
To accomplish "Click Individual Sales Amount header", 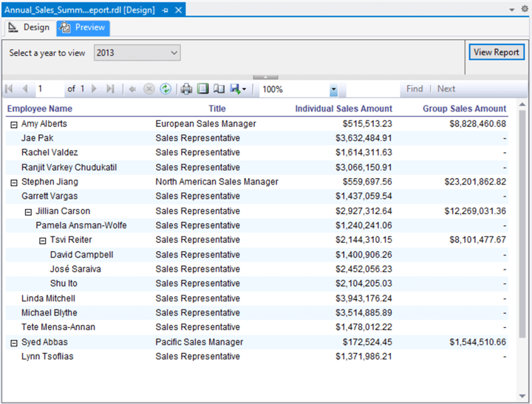I will [344, 109].
